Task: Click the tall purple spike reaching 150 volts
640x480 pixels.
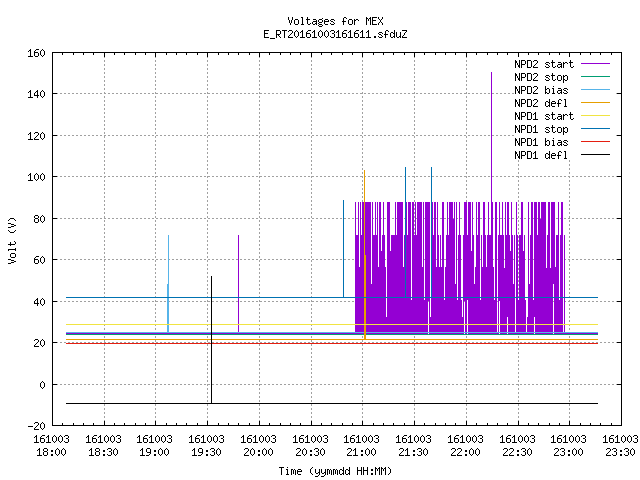Action: 491,137
